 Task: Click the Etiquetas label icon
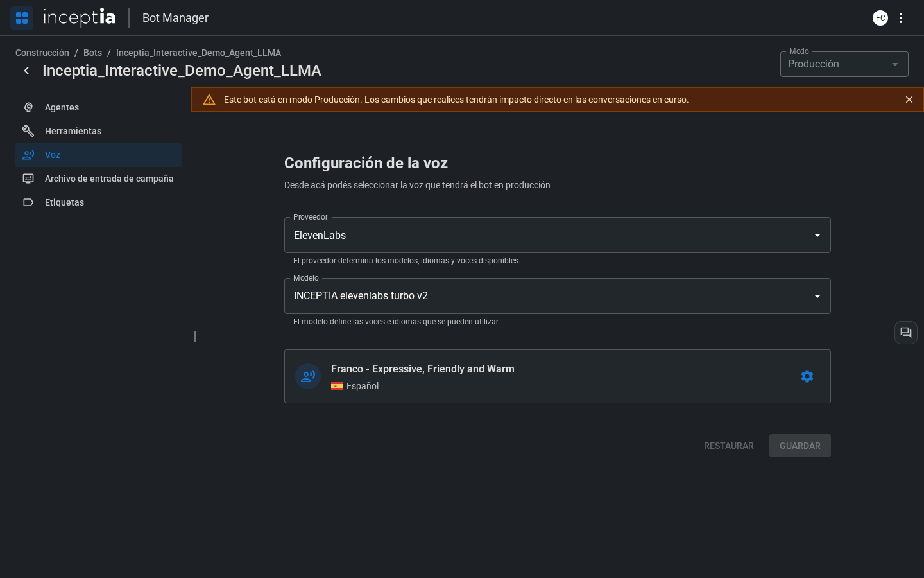(28, 202)
